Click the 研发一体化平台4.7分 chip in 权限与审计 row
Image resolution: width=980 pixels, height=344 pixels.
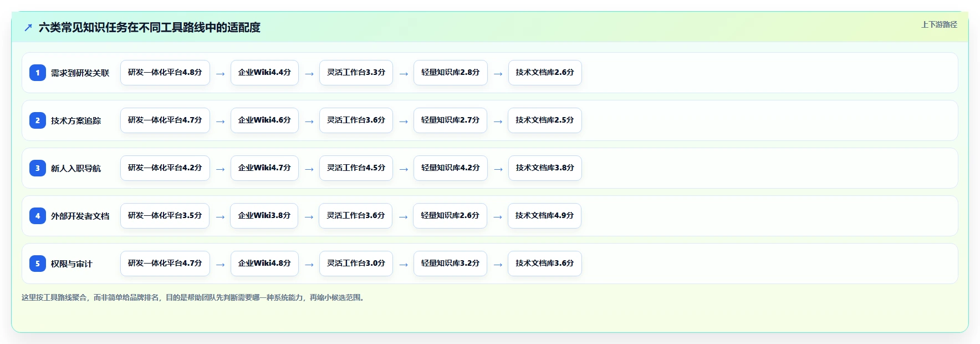[x=165, y=264]
